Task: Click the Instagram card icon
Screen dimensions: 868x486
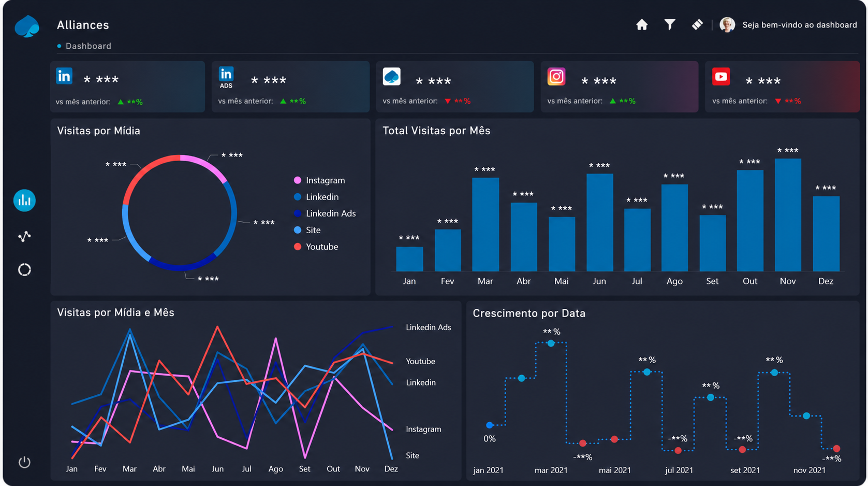Action: tap(556, 77)
